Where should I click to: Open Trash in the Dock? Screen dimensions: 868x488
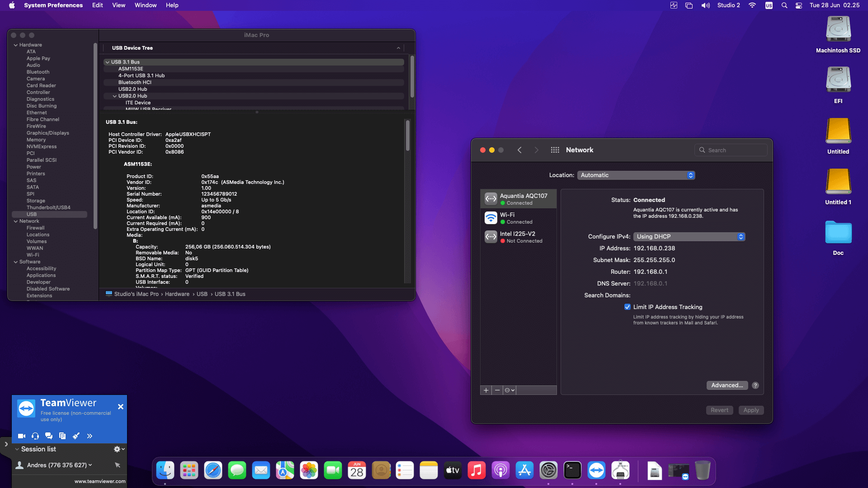pyautogui.click(x=703, y=471)
